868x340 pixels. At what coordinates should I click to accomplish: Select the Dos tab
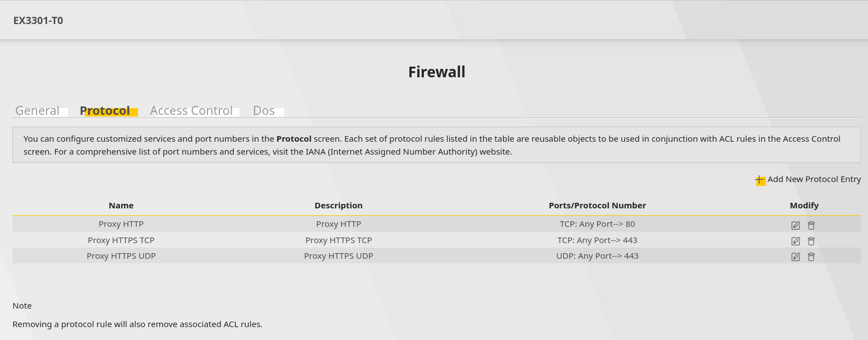[x=264, y=110]
